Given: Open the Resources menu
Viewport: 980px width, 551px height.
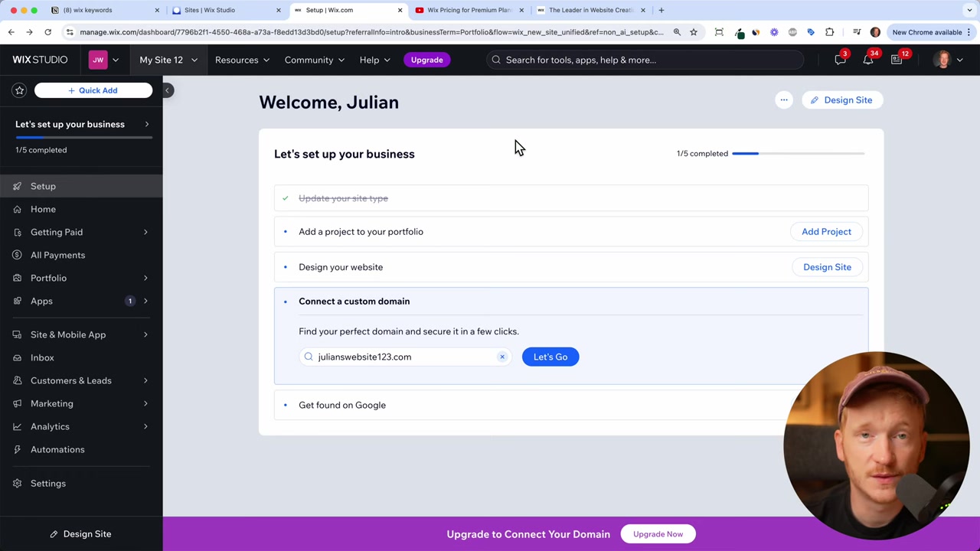Looking at the screenshot, I should pyautogui.click(x=242, y=60).
